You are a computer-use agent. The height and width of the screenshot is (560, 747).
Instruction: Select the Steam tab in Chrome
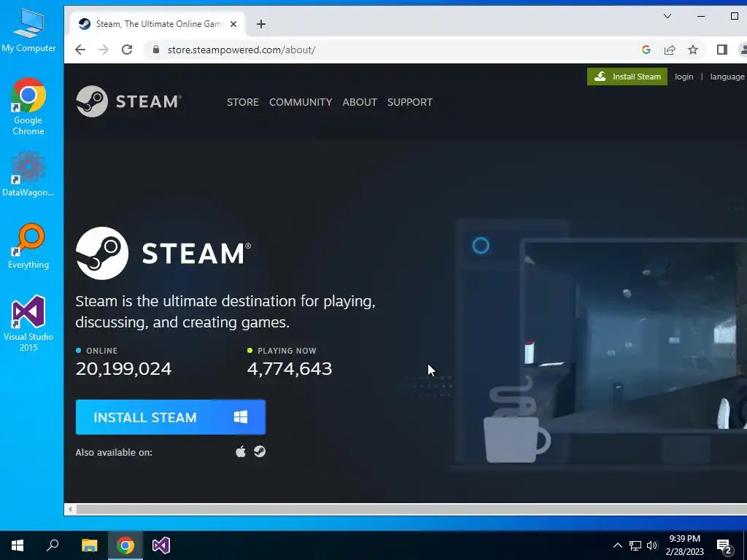pos(158,24)
